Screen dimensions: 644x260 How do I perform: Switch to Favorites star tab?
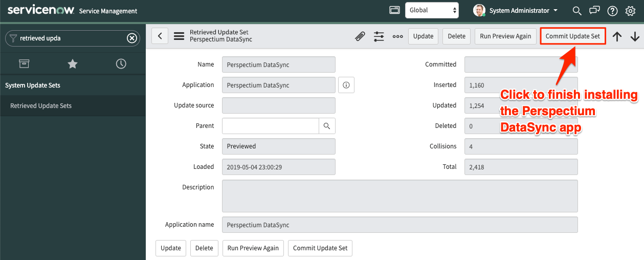73,63
